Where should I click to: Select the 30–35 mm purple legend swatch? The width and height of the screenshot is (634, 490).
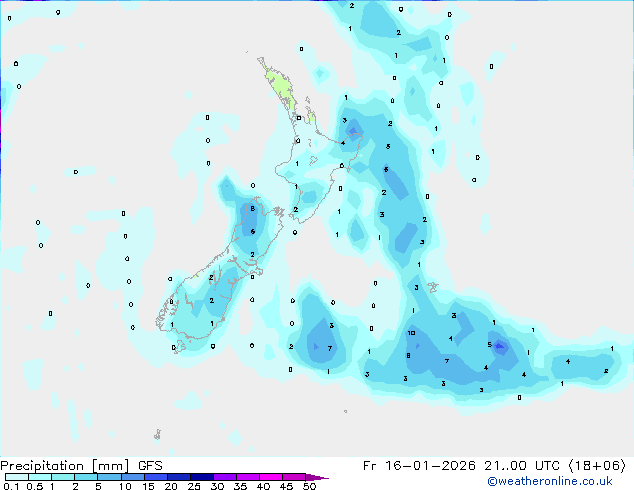point(225,477)
